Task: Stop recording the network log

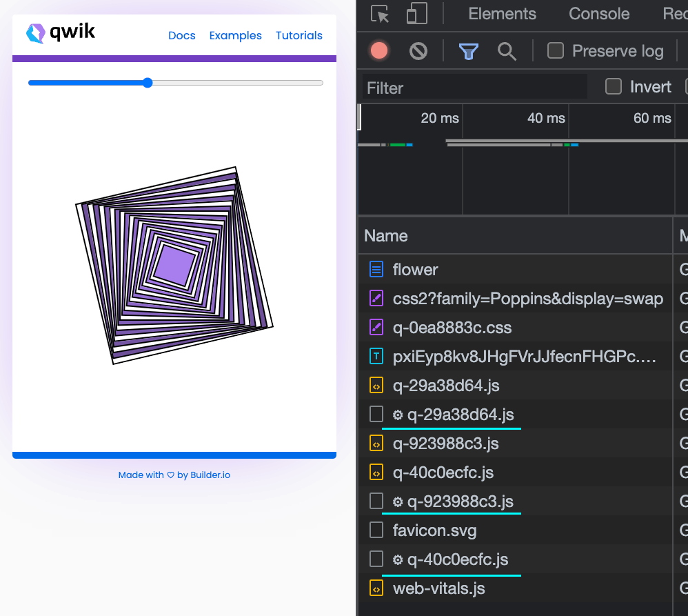Action: coord(379,50)
